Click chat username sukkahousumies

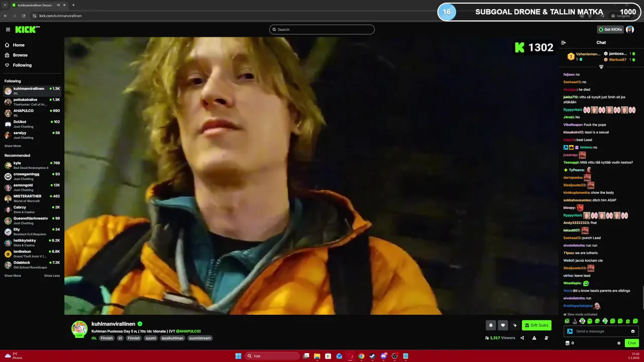(577, 200)
